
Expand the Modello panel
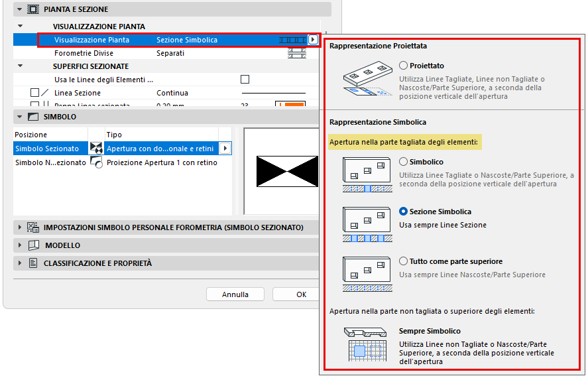point(19,245)
